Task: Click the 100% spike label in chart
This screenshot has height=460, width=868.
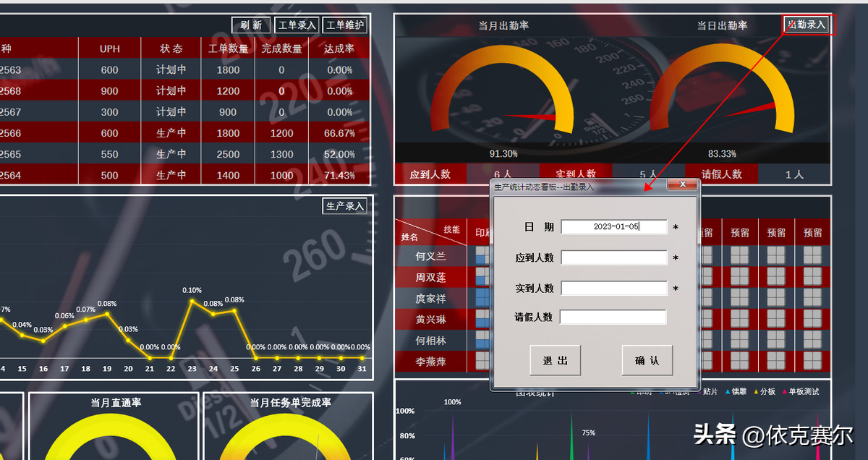Action: click(x=452, y=401)
